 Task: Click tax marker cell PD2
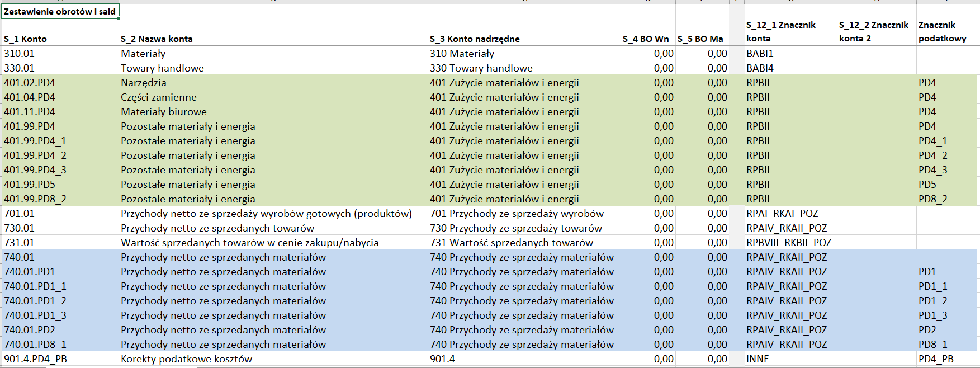(947, 329)
